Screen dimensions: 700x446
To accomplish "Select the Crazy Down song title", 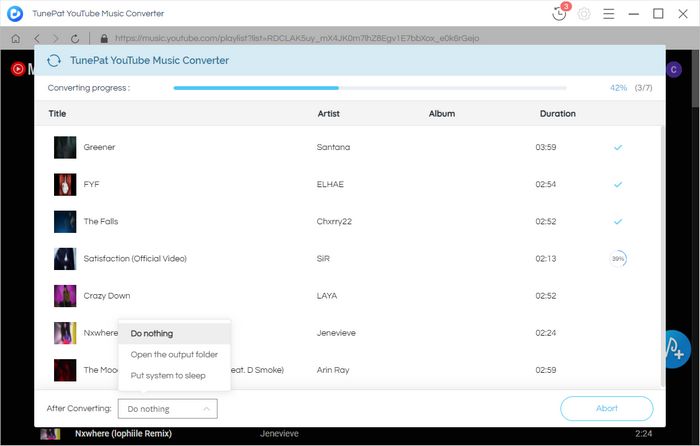I will point(107,296).
